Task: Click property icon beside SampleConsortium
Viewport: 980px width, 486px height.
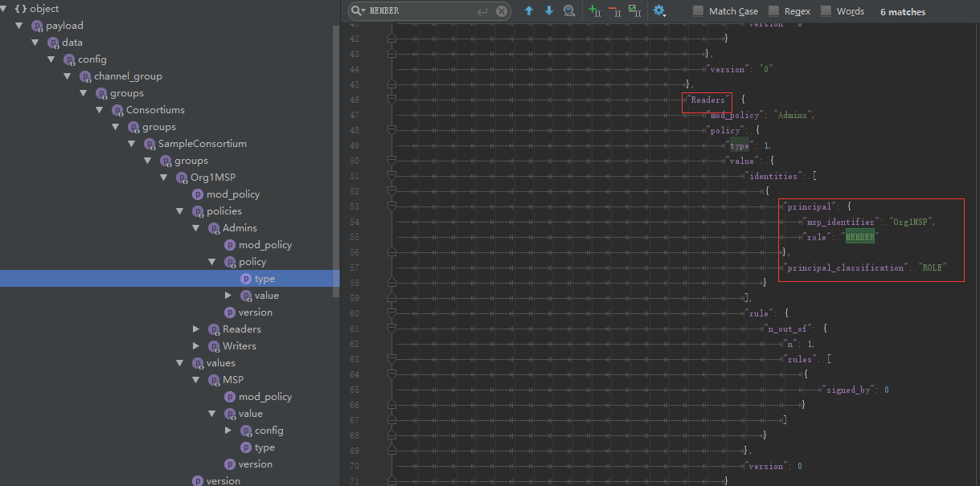Action: point(150,144)
